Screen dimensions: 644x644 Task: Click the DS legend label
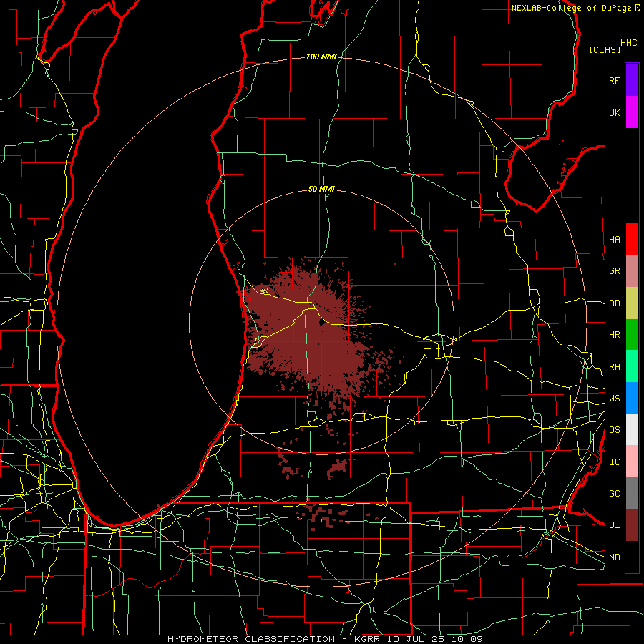point(614,430)
